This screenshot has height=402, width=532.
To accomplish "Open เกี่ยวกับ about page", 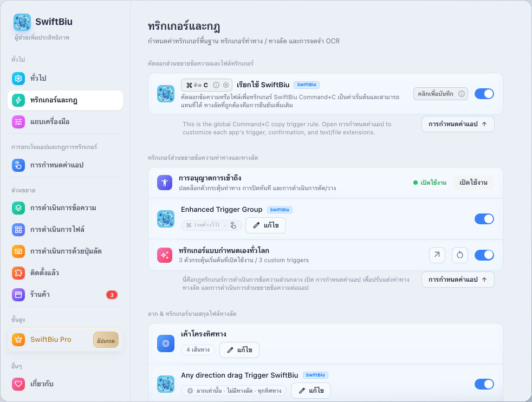I will (65, 384).
